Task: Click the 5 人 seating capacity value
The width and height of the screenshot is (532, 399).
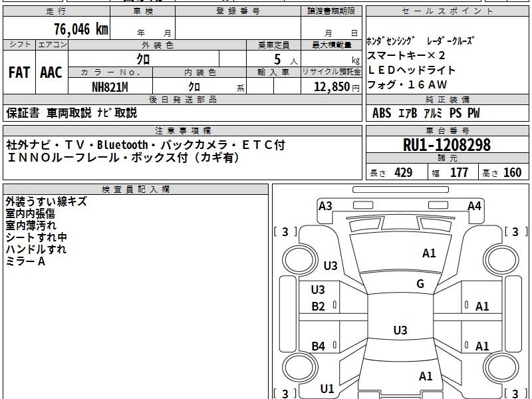Action: [x=285, y=60]
